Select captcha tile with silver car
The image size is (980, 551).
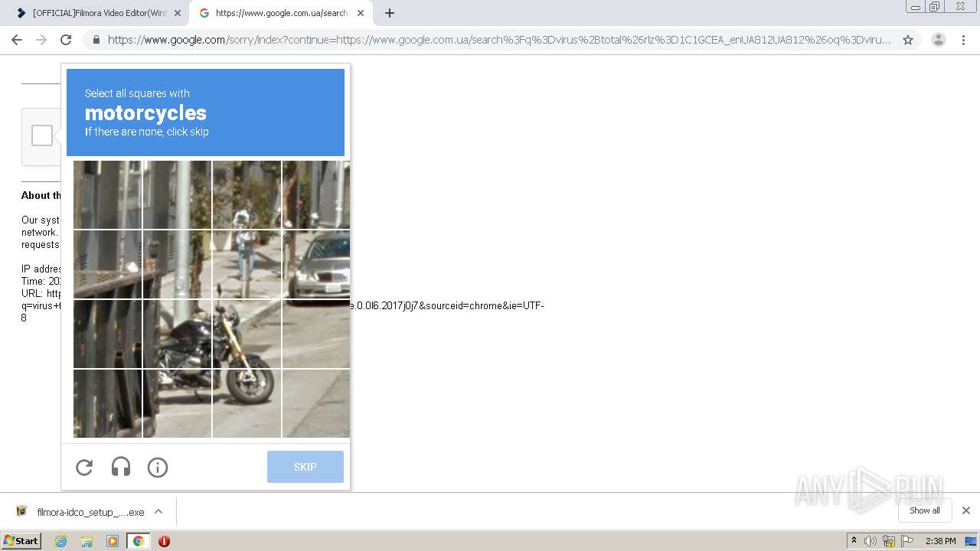point(316,264)
